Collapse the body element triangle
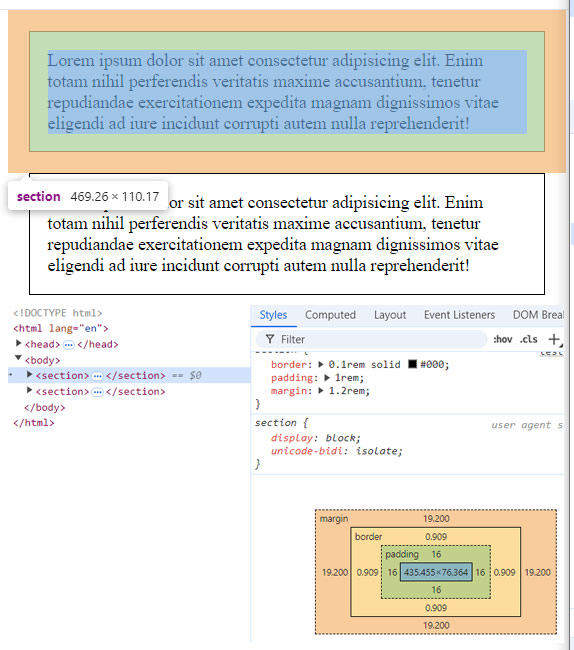The image size is (574, 650). [x=18, y=359]
